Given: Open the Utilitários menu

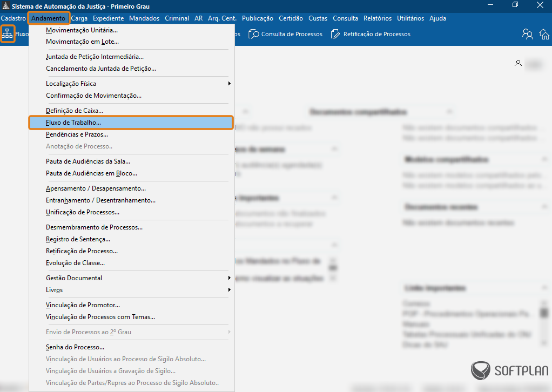Looking at the screenshot, I should (410, 18).
